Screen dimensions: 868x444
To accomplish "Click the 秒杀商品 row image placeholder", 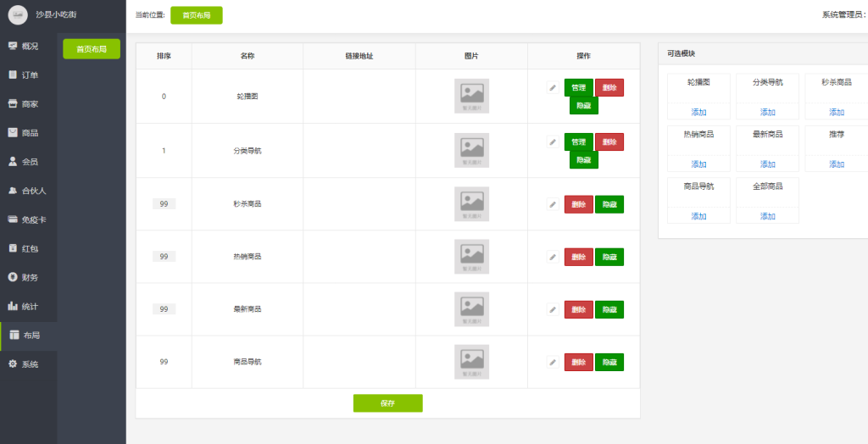I will 471,203.
